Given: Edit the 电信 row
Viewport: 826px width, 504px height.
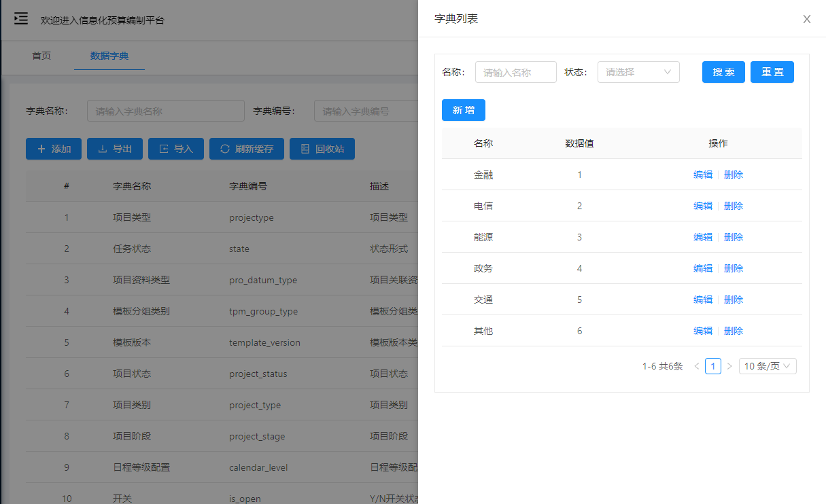Looking at the screenshot, I should pos(703,206).
